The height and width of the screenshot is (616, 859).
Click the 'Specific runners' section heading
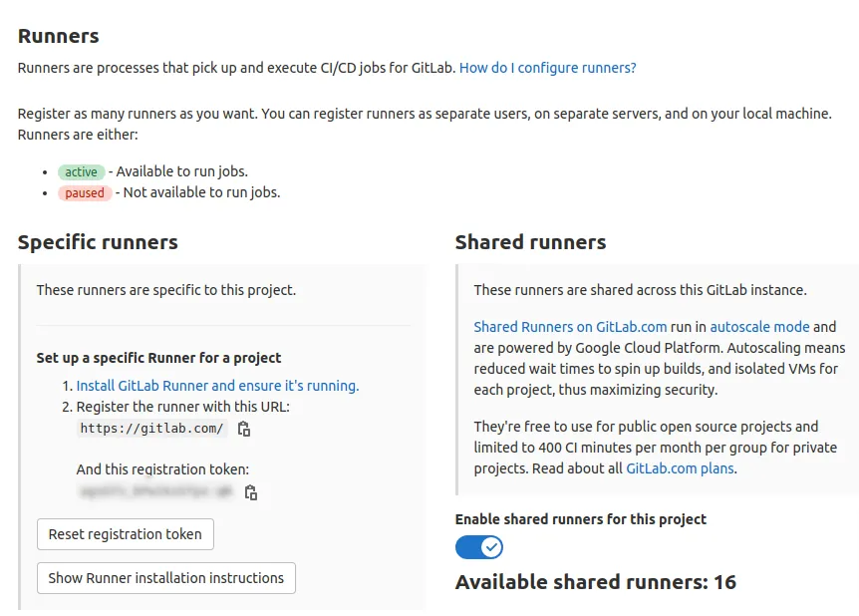(98, 242)
